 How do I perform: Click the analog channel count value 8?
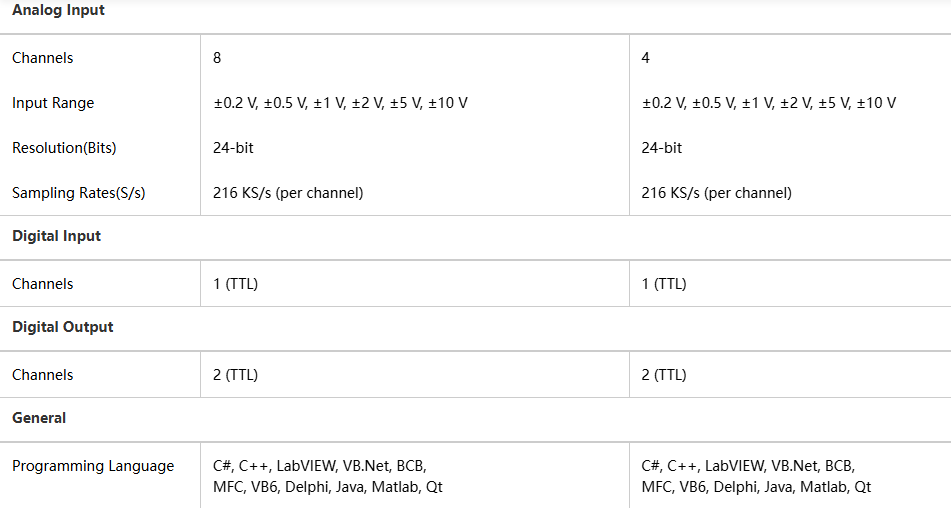click(x=217, y=58)
